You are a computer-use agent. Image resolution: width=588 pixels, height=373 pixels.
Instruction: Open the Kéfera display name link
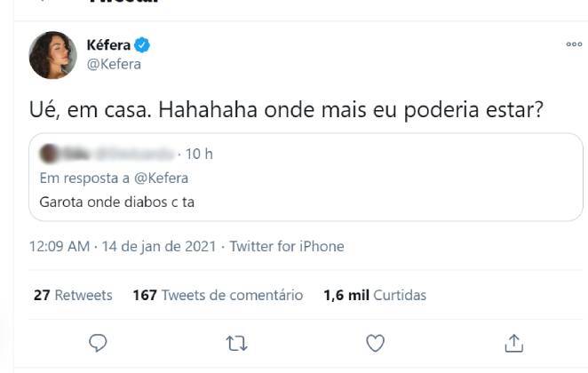107,44
